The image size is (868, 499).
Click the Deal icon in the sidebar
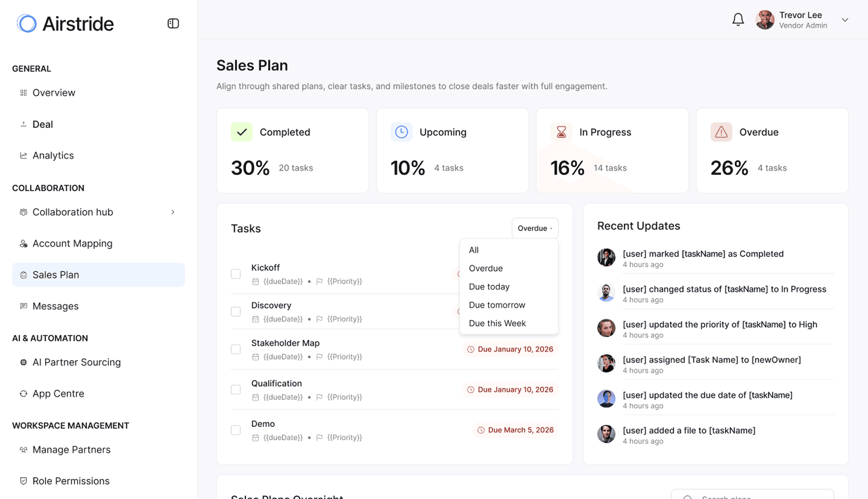(23, 124)
